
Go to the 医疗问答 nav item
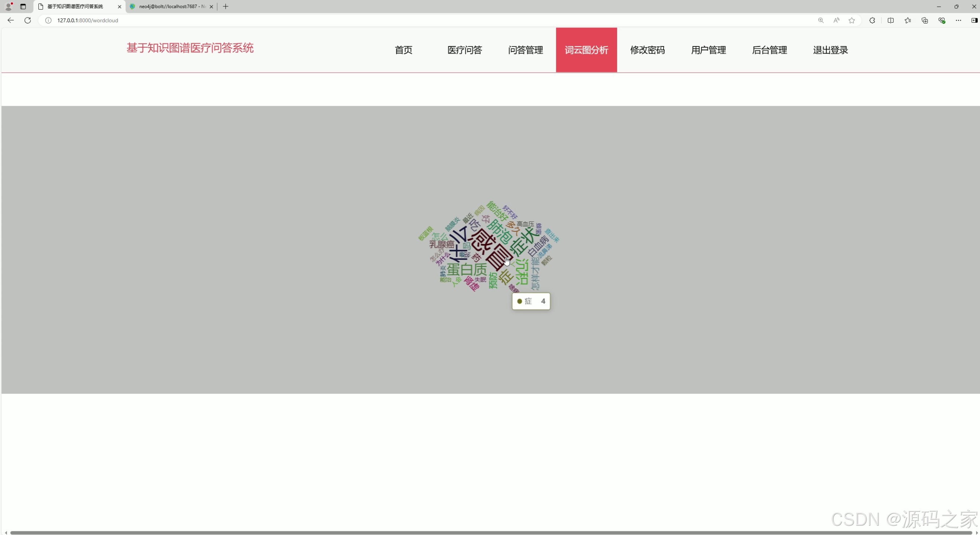(x=464, y=50)
